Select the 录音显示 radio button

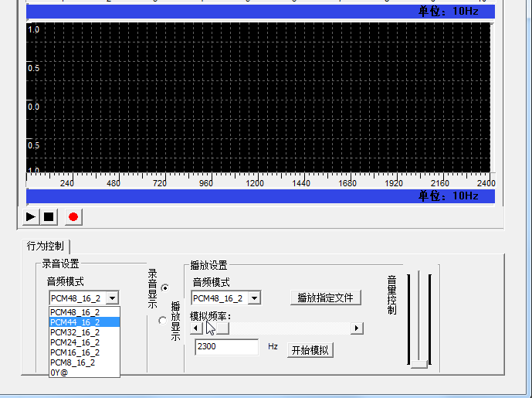coord(164,287)
